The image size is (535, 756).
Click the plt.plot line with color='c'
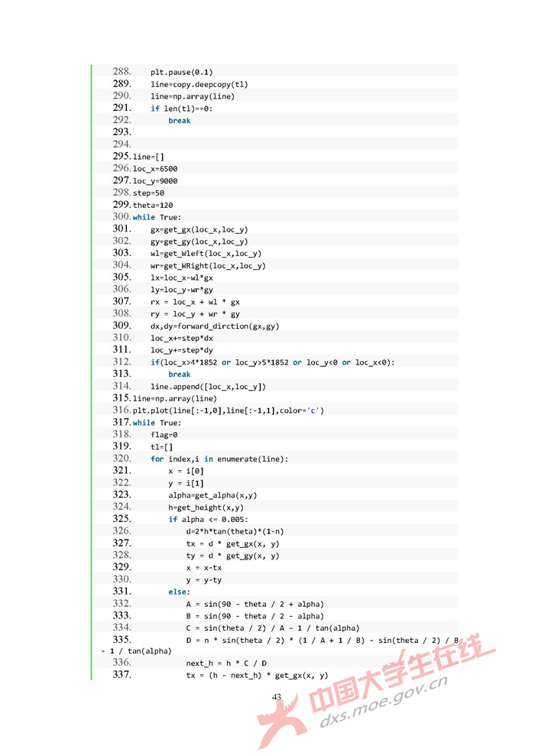click(228, 411)
